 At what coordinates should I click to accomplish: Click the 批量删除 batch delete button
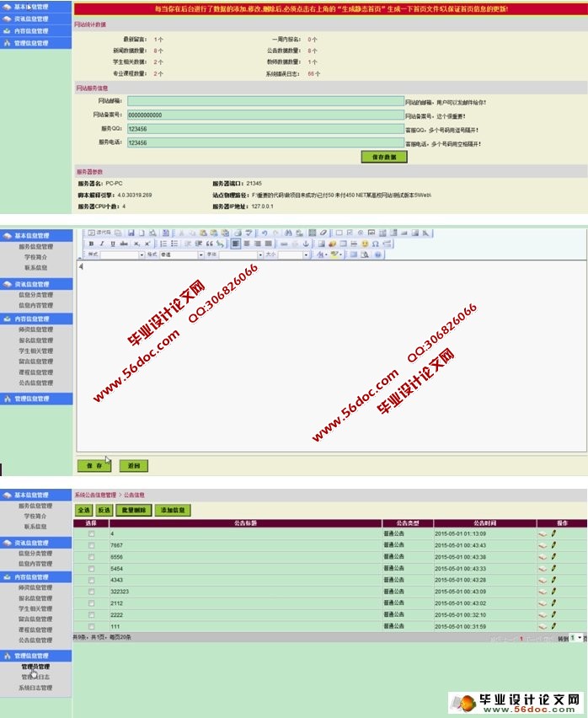point(134,510)
